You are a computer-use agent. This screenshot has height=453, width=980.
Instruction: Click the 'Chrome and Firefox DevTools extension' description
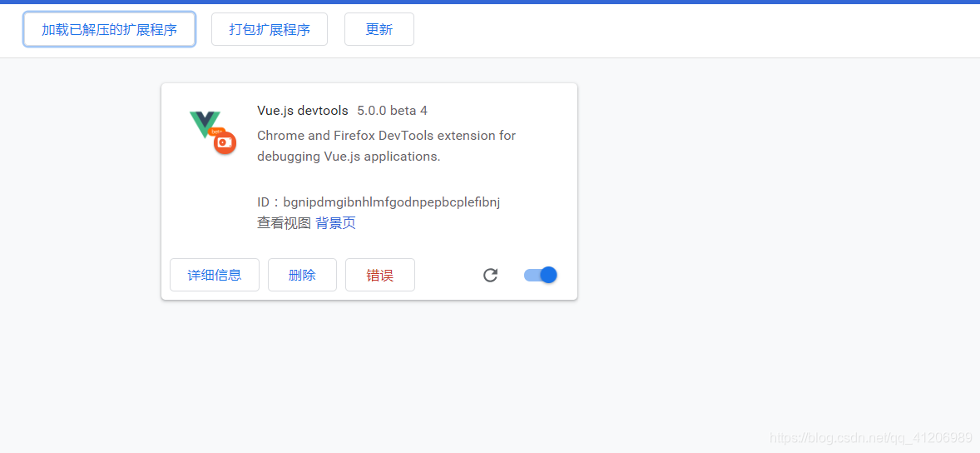pyautogui.click(x=386, y=146)
